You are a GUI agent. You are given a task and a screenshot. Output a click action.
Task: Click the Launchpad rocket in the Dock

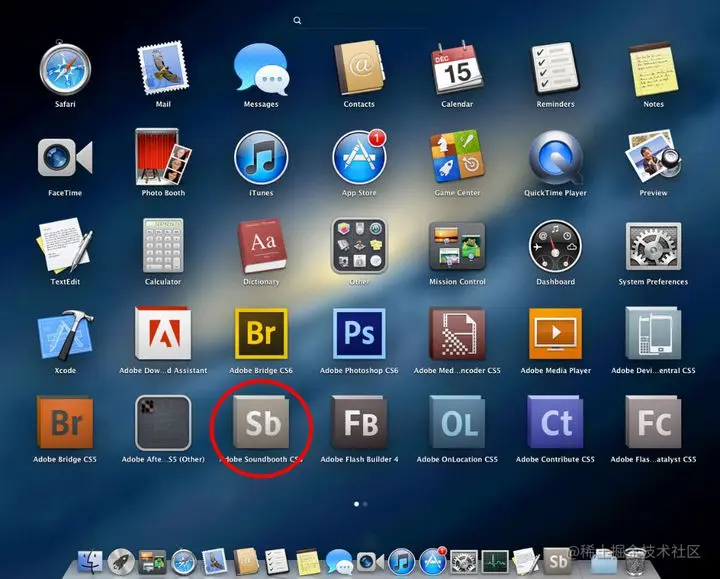click(x=121, y=562)
